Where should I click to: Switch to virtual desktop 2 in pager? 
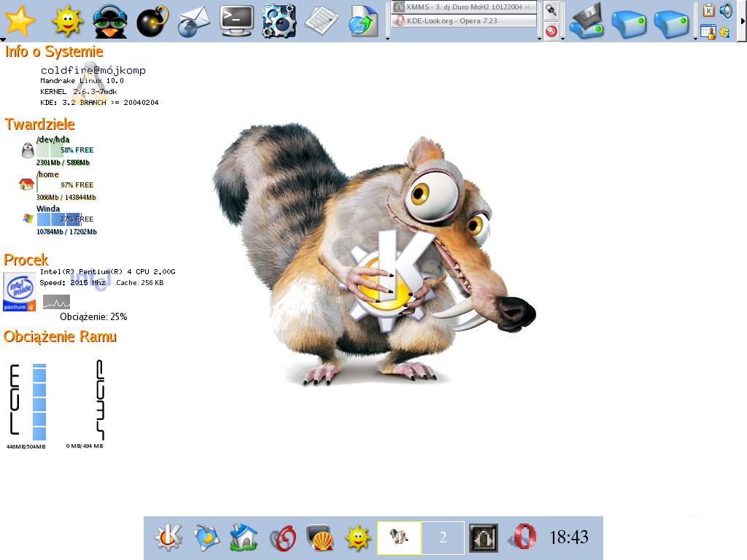coord(443,537)
